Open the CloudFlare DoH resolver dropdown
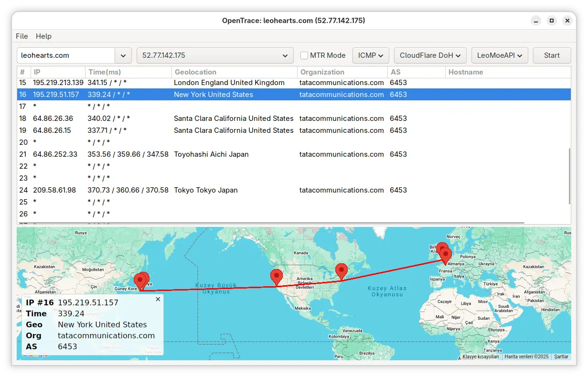Screen dimensions: 588x377 [430, 55]
